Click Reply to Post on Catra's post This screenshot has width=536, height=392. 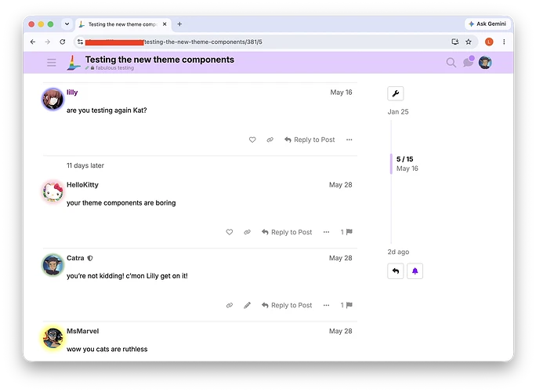coord(287,305)
